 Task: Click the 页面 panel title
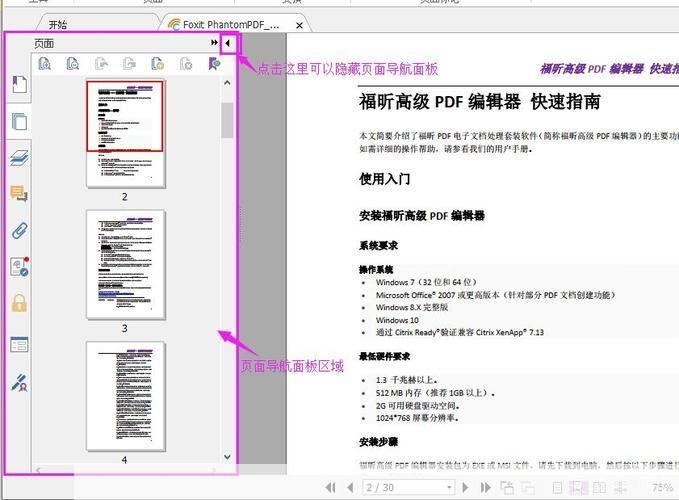pos(44,43)
